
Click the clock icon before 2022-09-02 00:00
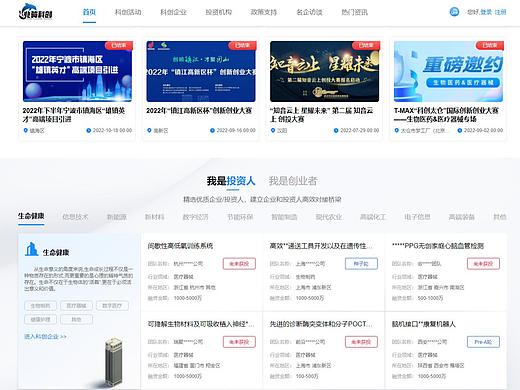click(x=460, y=130)
